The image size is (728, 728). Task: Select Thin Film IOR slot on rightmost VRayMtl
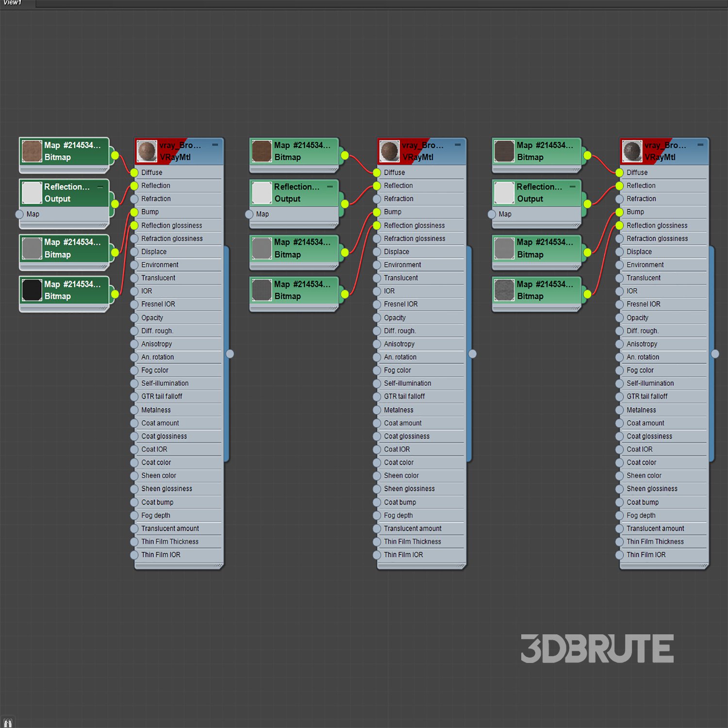coord(646,555)
